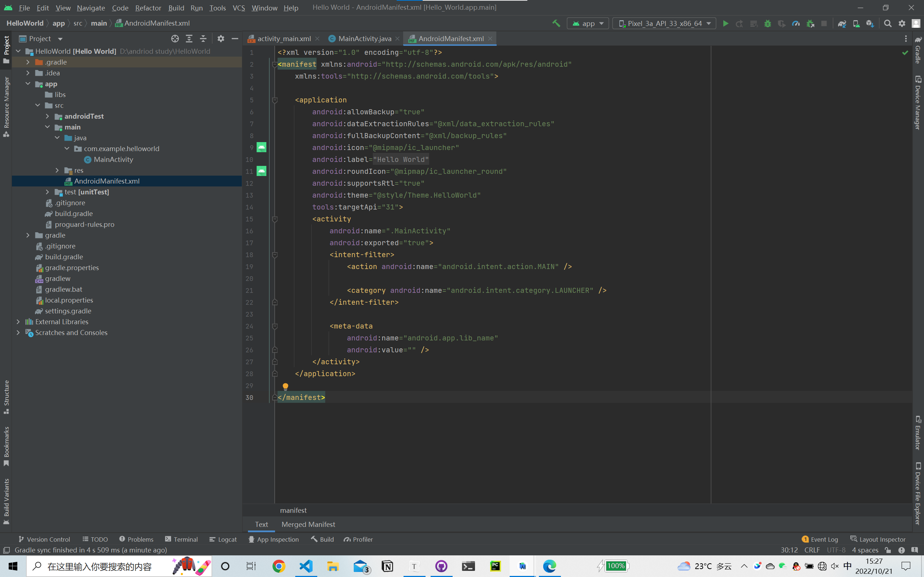The image size is (924, 577).
Task: Click the Make Project hammer icon
Action: click(556, 24)
